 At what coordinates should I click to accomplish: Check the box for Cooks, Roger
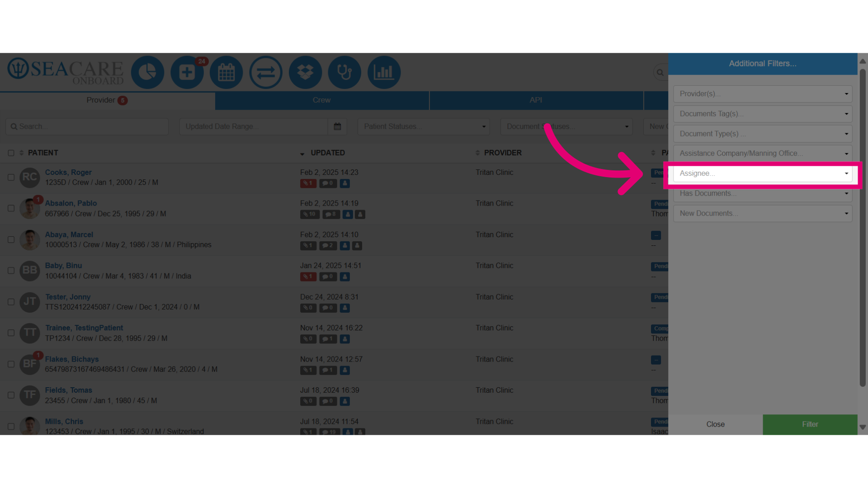[x=11, y=178]
